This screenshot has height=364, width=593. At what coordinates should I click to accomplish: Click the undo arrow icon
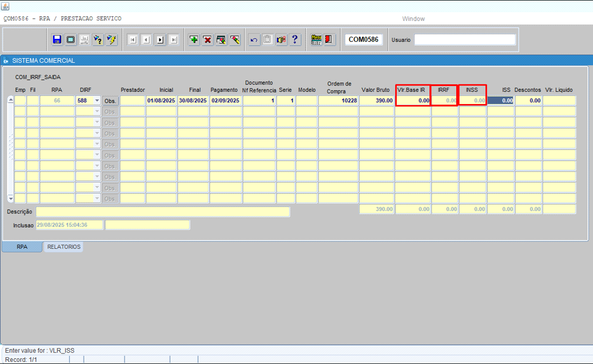pos(254,40)
